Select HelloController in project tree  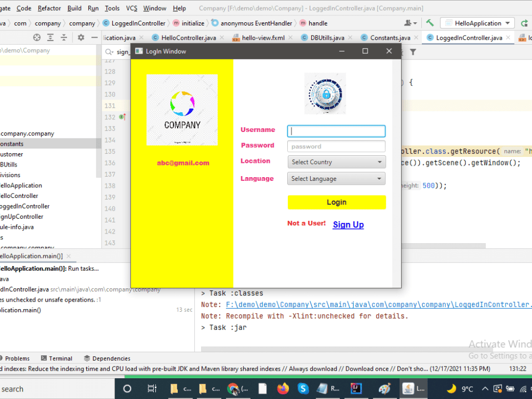[x=19, y=196]
